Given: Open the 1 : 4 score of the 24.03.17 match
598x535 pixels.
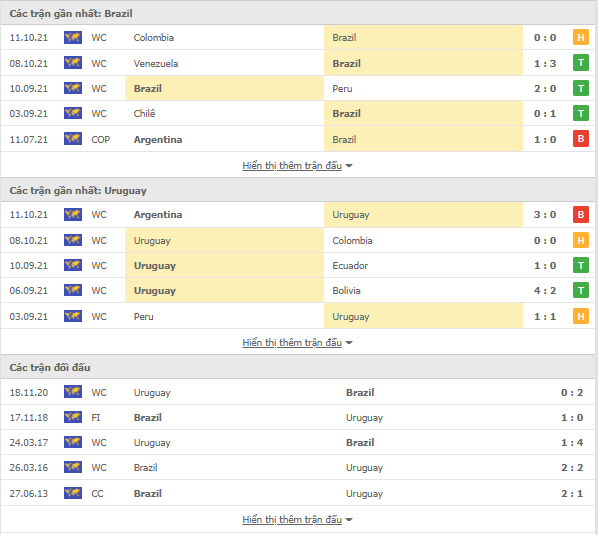Looking at the screenshot, I should (572, 442).
